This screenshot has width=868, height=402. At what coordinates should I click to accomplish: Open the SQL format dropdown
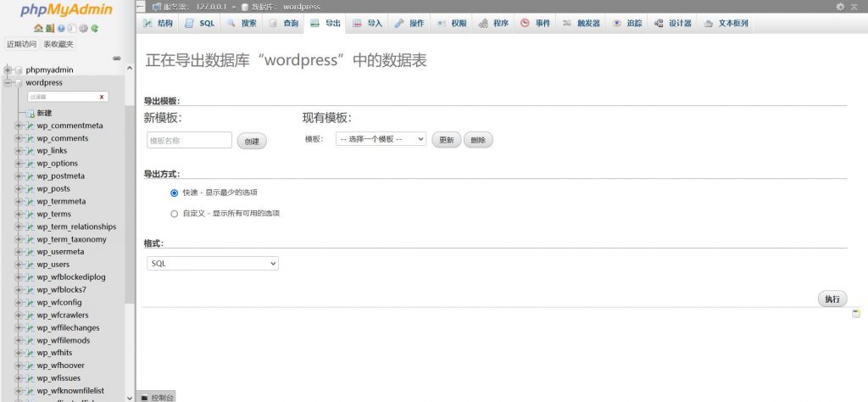point(213,264)
